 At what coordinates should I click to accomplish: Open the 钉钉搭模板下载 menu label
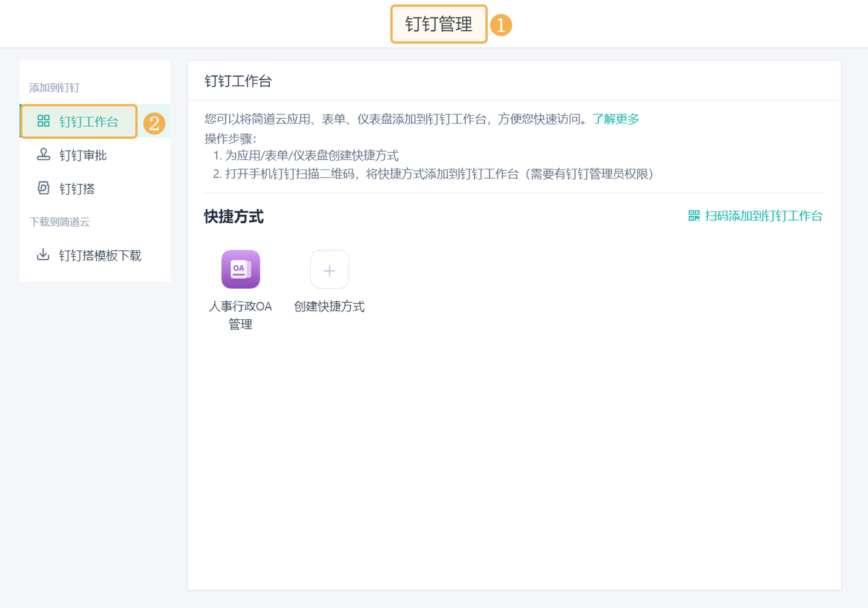tap(101, 256)
